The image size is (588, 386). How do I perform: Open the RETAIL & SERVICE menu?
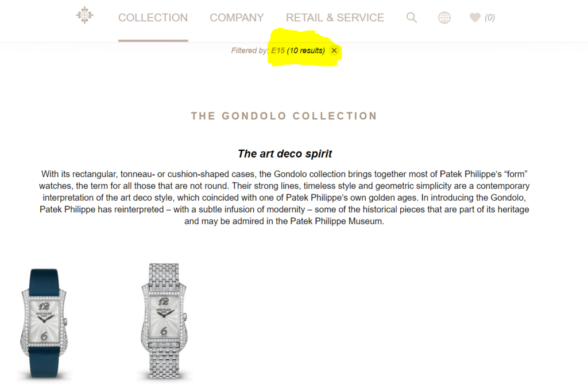335,18
